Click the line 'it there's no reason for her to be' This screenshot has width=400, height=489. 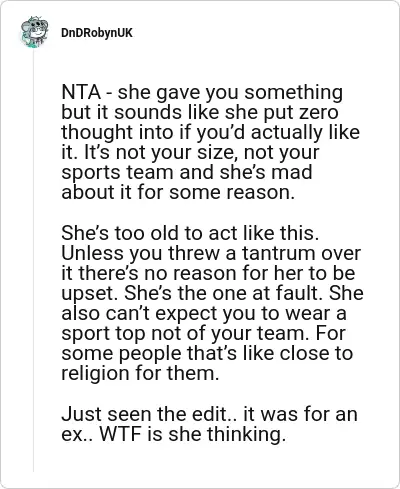pyautogui.click(x=208, y=274)
